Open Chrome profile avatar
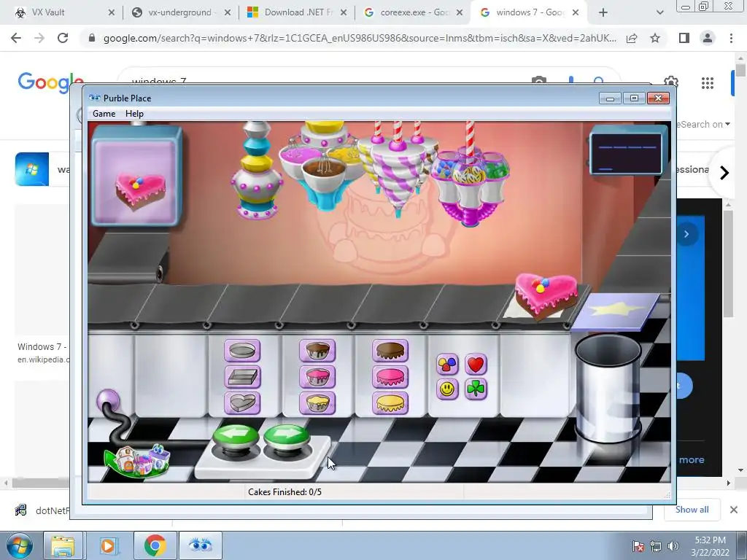Image resolution: width=747 pixels, height=560 pixels. coord(708,38)
